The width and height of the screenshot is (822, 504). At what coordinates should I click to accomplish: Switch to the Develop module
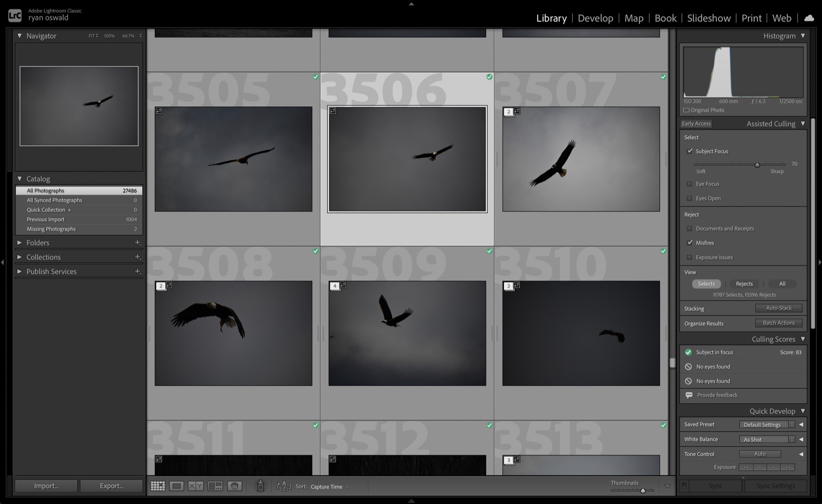[595, 18]
